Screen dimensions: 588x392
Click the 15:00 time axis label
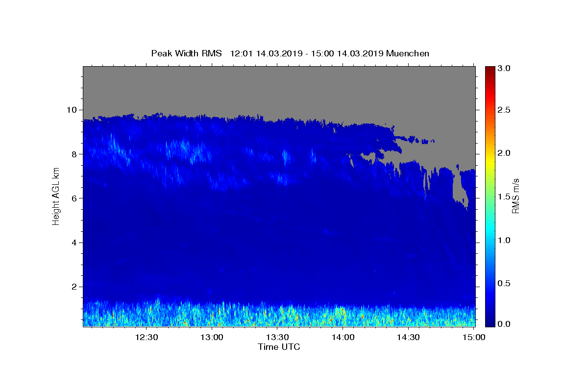click(474, 337)
